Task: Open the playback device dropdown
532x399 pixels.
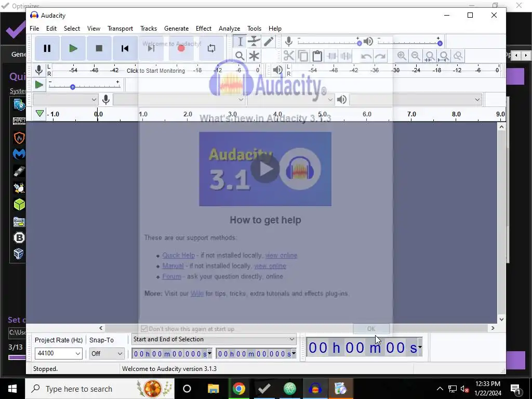Action: (x=416, y=99)
